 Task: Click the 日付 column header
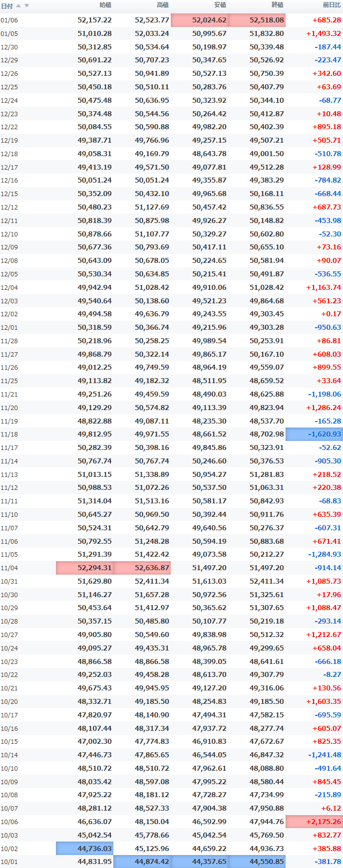point(6,6)
